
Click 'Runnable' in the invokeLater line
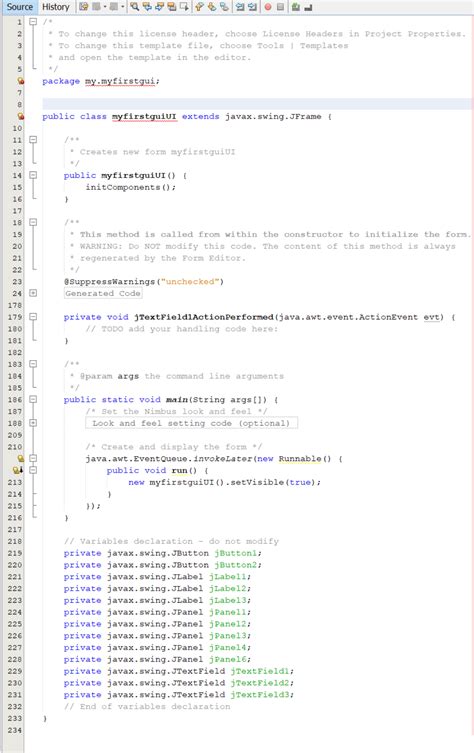[x=300, y=459]
